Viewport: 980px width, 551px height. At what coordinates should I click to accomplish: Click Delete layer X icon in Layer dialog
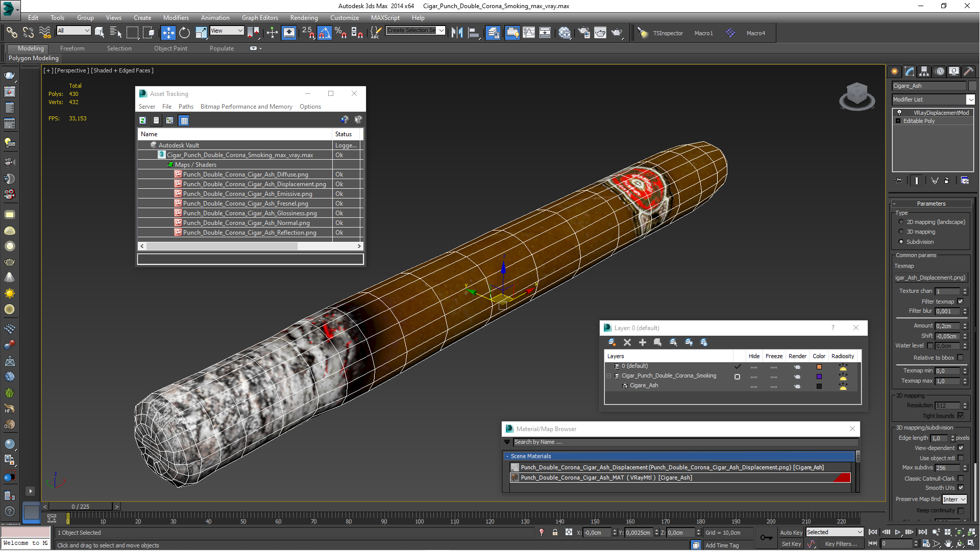pyautogui.click(x=627, y=342)
